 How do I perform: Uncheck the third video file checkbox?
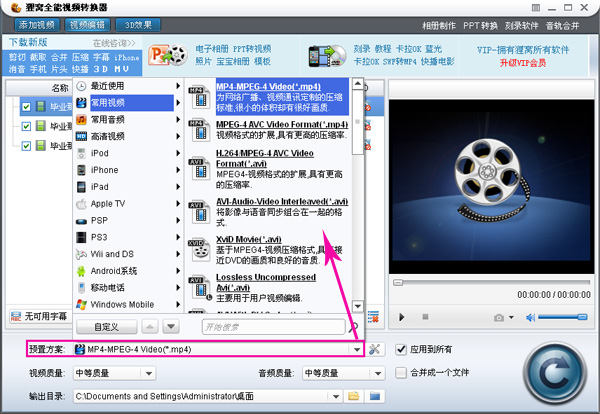point(26,145)
